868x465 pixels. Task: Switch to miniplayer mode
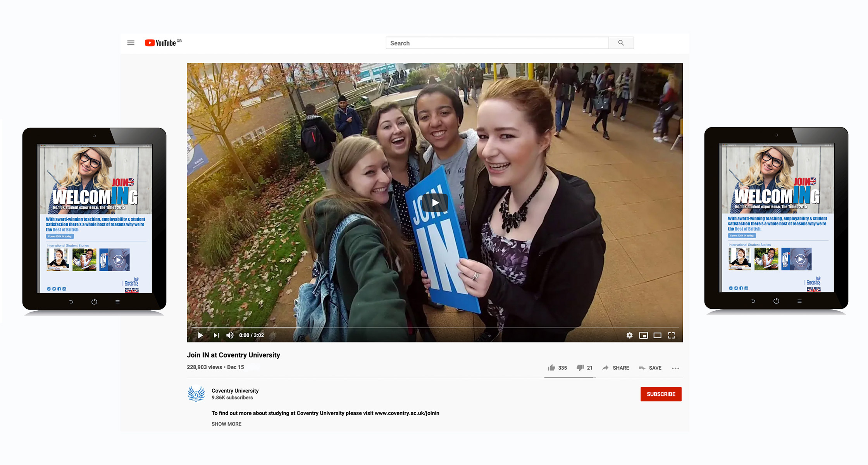[x=643, y=335]
